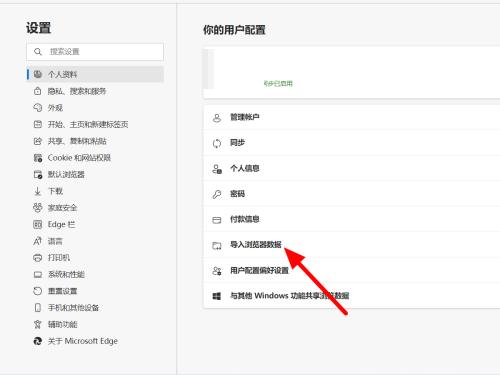Open share browsing data with Windows features row

[352, 296]
